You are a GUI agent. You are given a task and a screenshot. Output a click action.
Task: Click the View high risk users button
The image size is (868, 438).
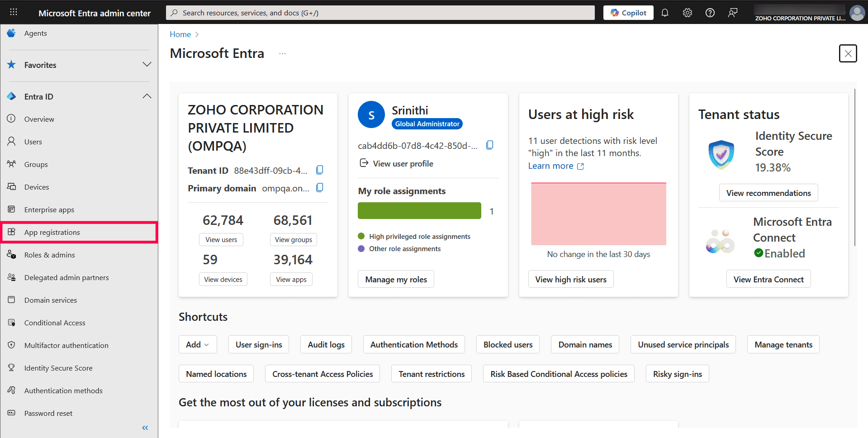point(571,279)
